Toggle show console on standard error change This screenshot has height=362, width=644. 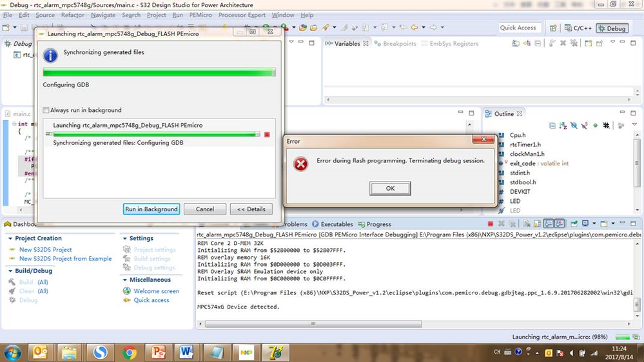point(560,224)
